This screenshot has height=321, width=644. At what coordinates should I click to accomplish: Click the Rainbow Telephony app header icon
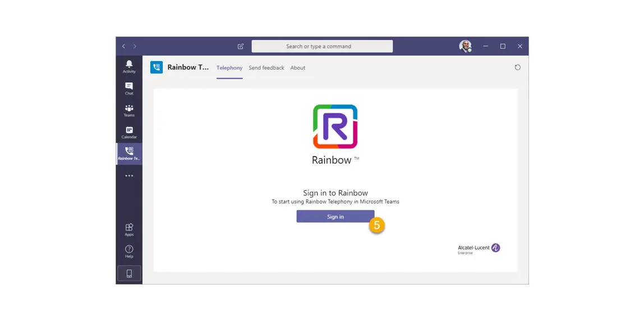click(x=157, y=67)
